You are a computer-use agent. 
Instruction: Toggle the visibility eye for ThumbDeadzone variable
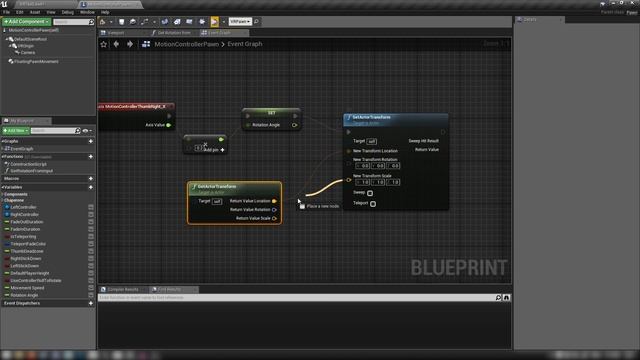91,251
